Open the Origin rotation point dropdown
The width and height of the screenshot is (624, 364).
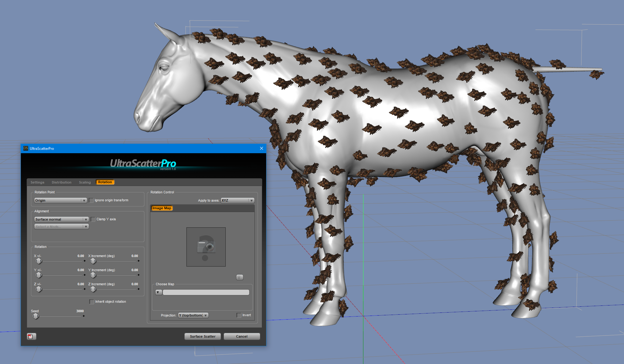60,200
